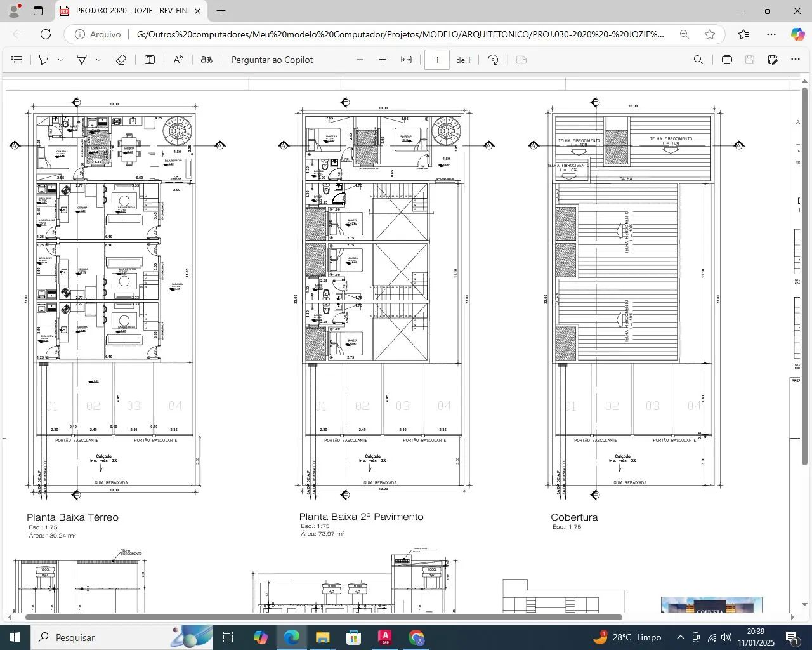Viewport: 812px width, 650px height.
Task: Click Perguntar ao Copilot button
Action: point(272,60)
